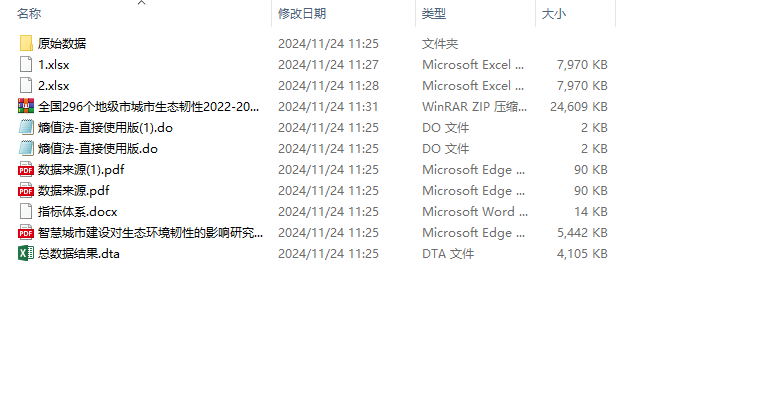Click the 24,609 KB size entry
Screen dimensions: 757x410
coord(579,106)
